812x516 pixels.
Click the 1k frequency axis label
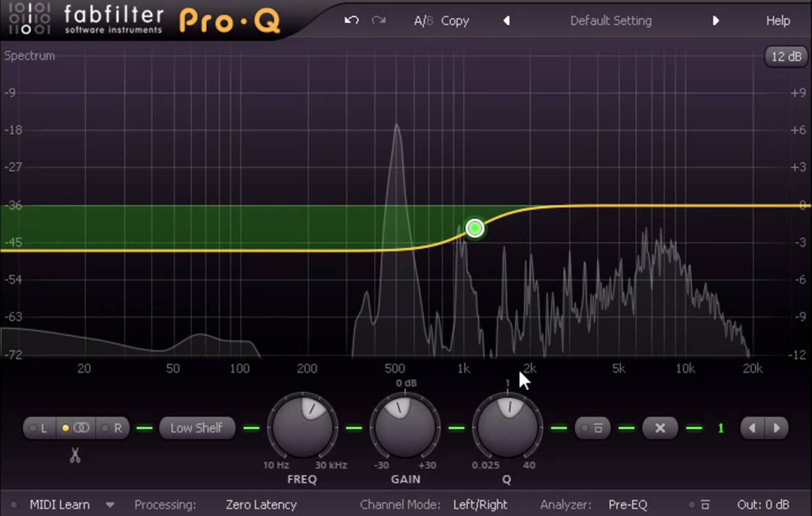coord(463,368)
